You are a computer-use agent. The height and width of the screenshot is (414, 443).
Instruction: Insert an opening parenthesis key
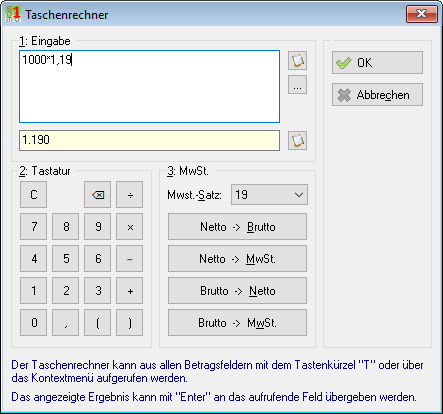click(97, 323)
